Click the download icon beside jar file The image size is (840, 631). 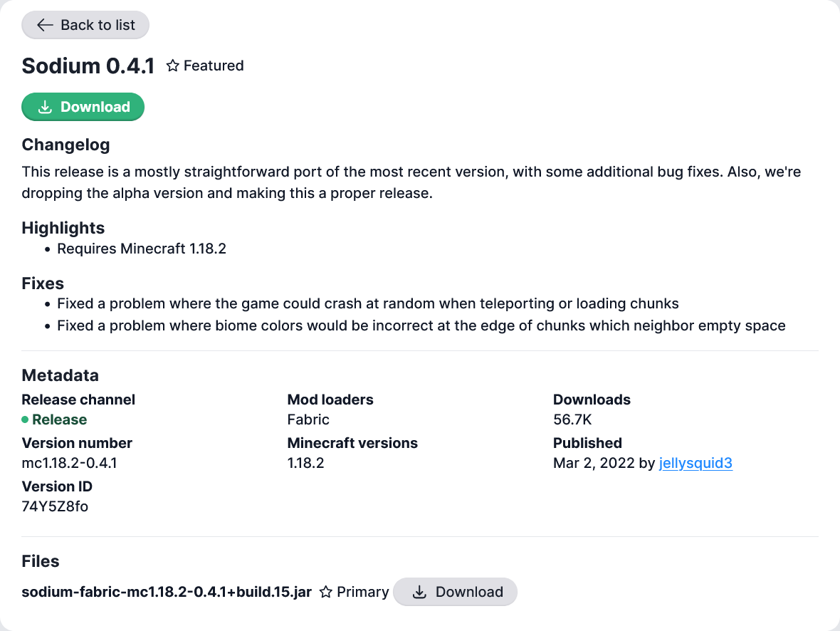(420, 592)
